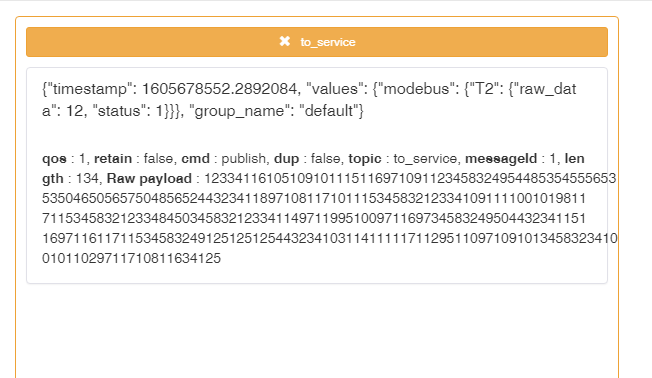The width and height of the screenshot is (652, 378).
Task: Click the to_service value after topic
Action: point(425,159)
